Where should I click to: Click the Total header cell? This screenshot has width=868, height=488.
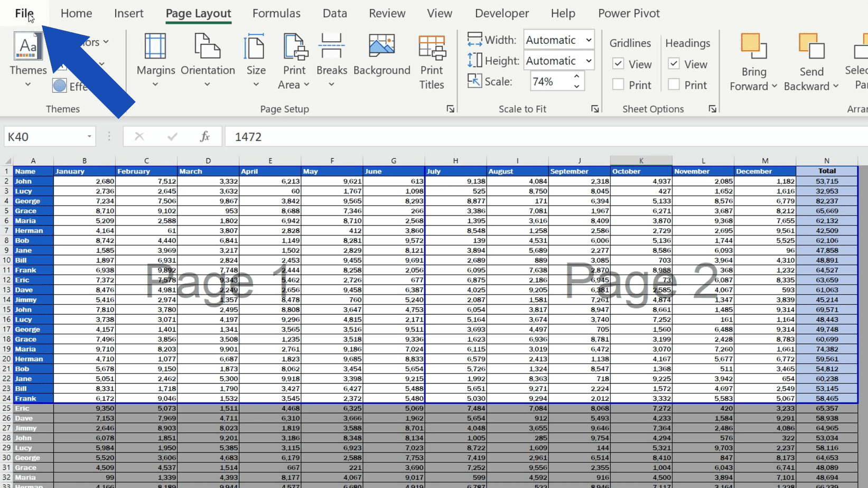point(827,171)
